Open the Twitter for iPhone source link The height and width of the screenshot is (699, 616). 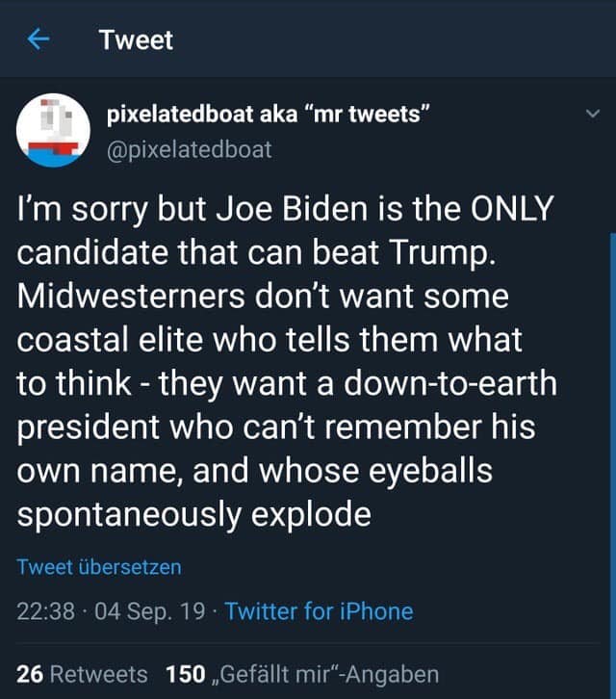319,611
